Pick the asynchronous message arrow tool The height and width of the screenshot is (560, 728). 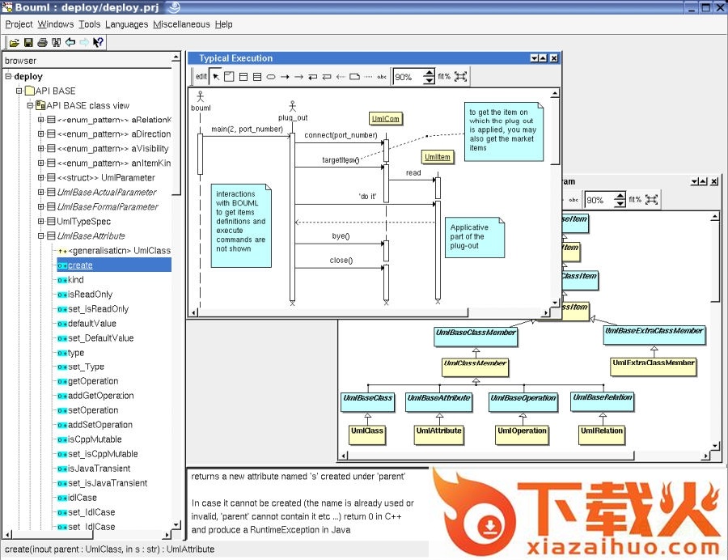point(299,77)
